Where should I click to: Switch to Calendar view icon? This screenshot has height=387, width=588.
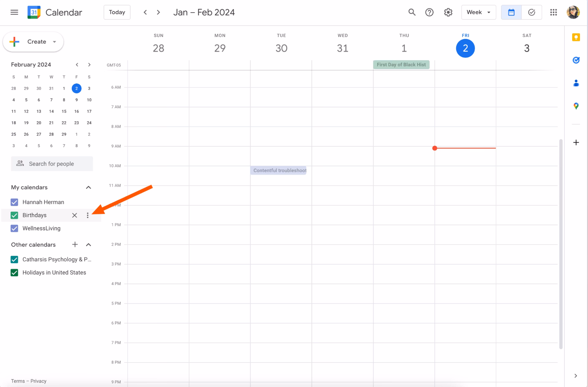(511, 12)
